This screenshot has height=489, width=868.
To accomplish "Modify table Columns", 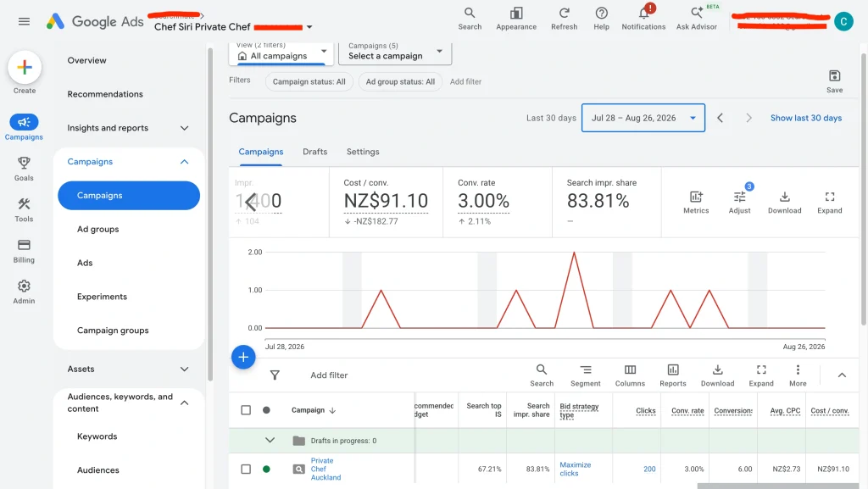I will (x=630, y=375).
